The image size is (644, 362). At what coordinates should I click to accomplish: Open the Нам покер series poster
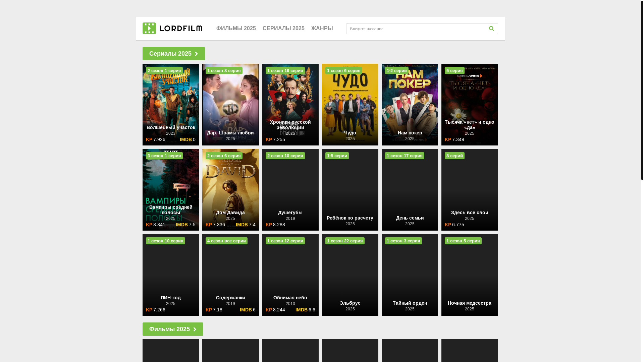click(x=410, y=105)
